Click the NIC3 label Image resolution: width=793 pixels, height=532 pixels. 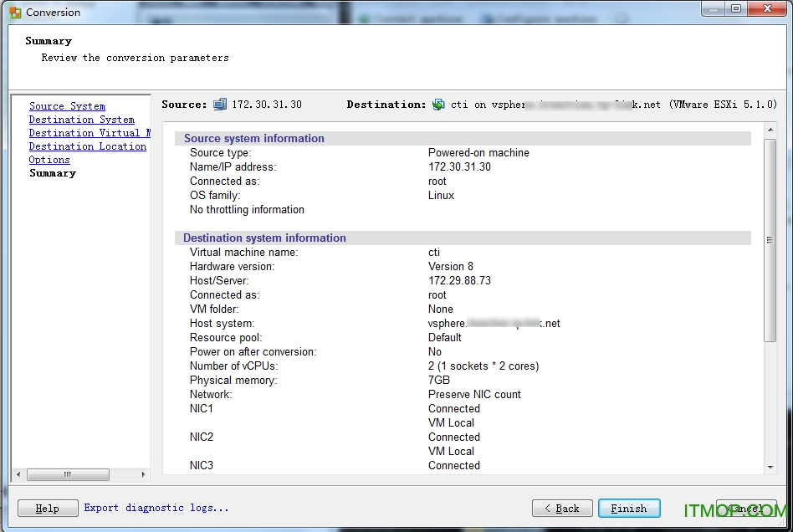(x=202, y=465)
